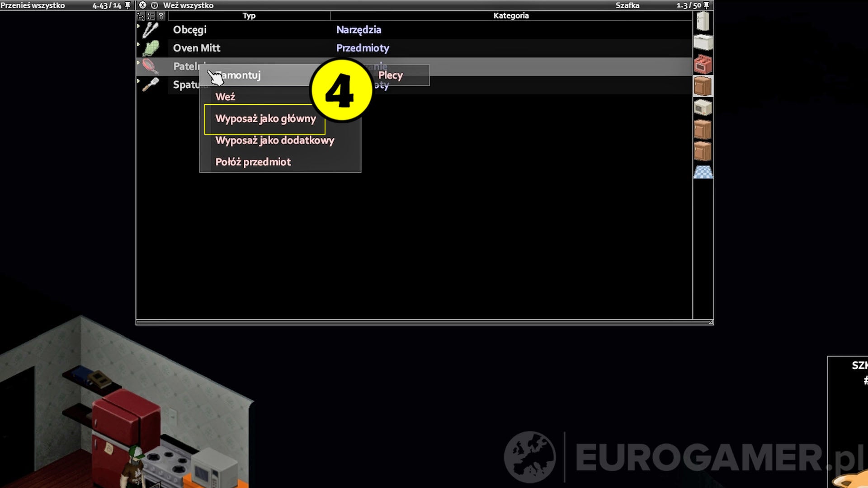Image resolution: width=868 pixels, height=488 pixels.
Task: Expand the Obcęgi row arrow
Action: tap(138, 26)
